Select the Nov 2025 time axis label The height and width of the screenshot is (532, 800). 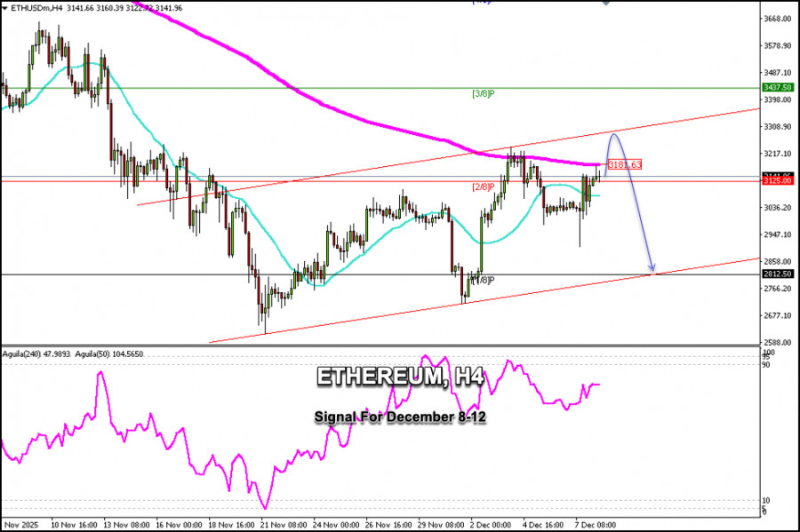(x=21, y=525)
